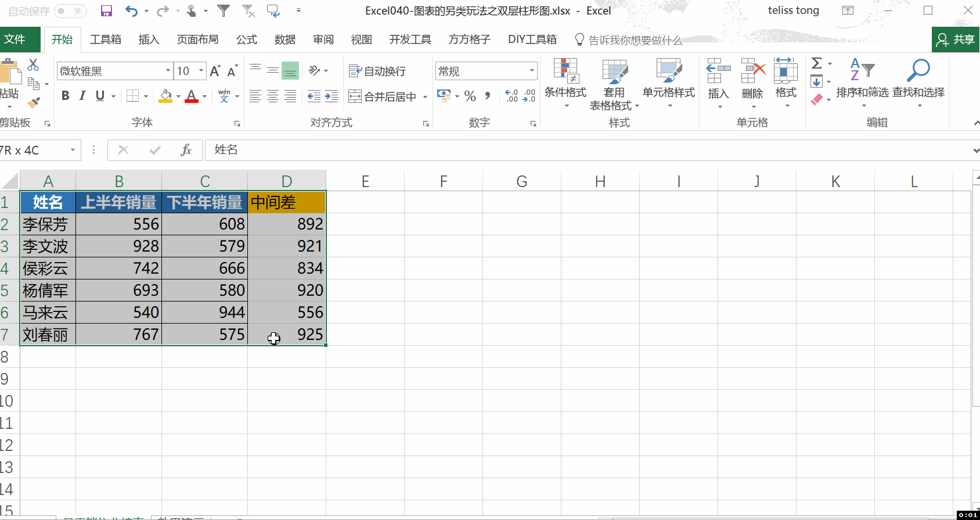This screenshot has width=980, height=520.
Task: Customize Quick Access Toolbar dropdown
Action: coord(298,10)
